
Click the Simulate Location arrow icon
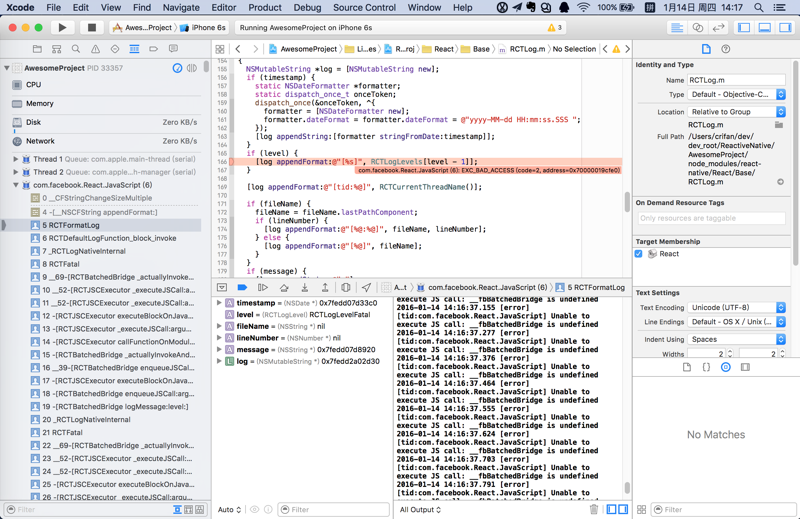pyautogui.click(x=366, y=288)
